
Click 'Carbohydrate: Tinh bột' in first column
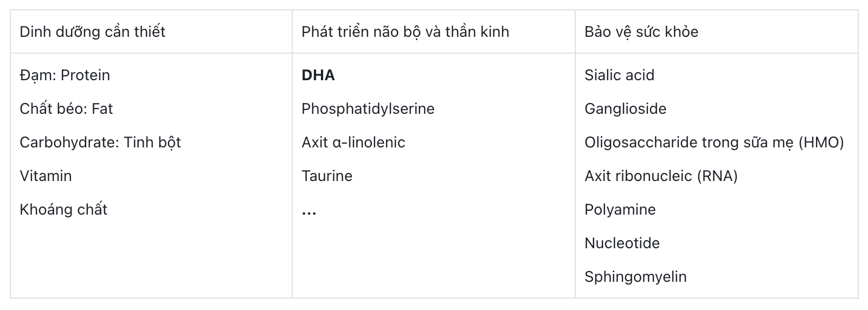click(x=100, y=142)
